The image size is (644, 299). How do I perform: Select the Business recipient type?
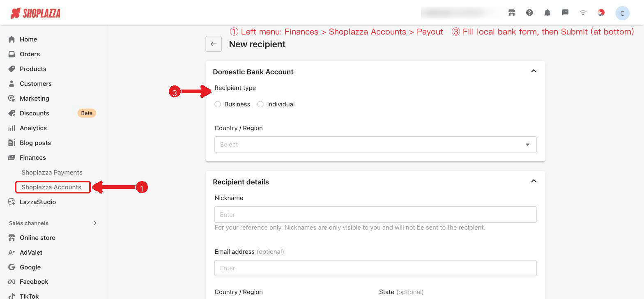coord(232,104)
